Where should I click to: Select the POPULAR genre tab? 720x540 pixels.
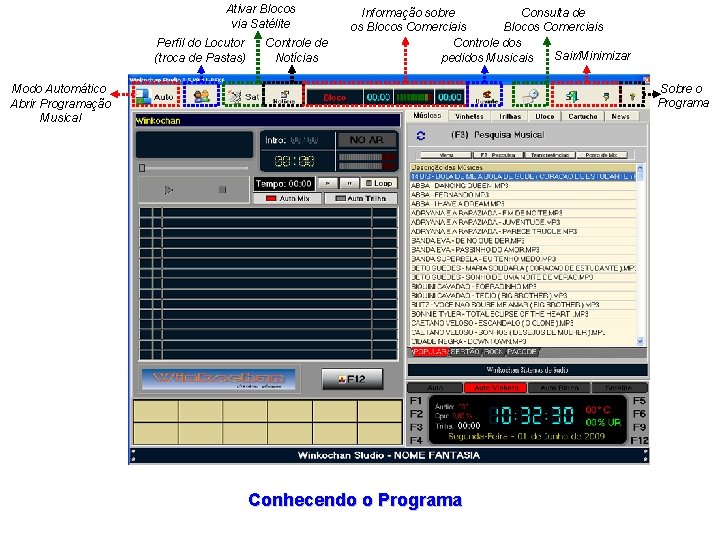430,352
